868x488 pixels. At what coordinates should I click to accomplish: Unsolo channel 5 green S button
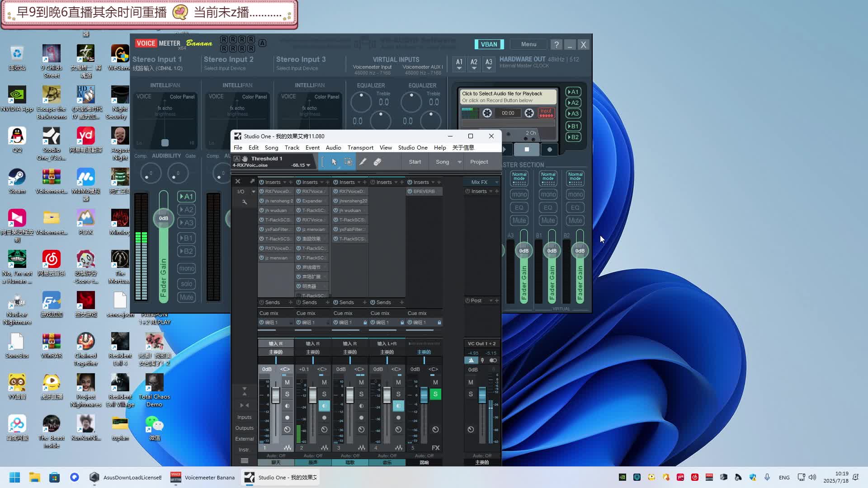[435, 394]
